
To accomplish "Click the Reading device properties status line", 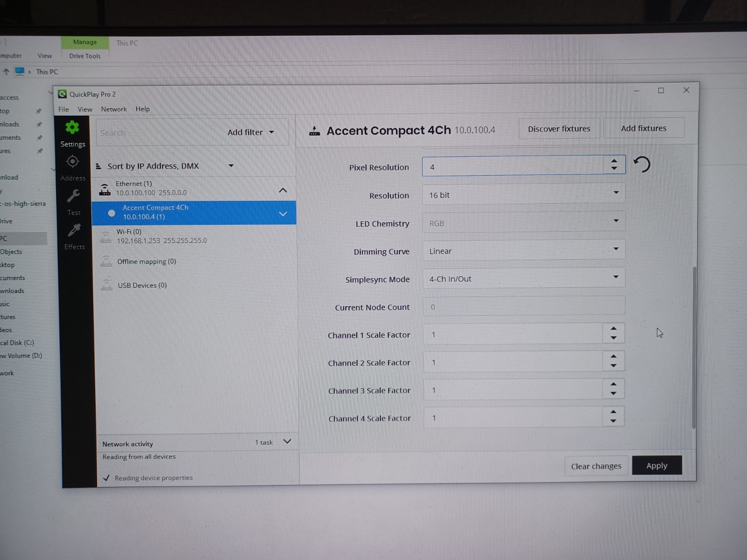I will click(154, 478).
